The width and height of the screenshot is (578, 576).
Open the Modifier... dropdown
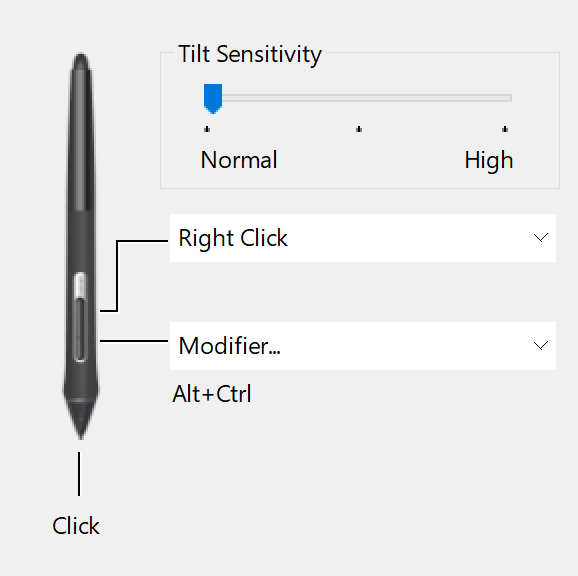click(x=363, y=346)
